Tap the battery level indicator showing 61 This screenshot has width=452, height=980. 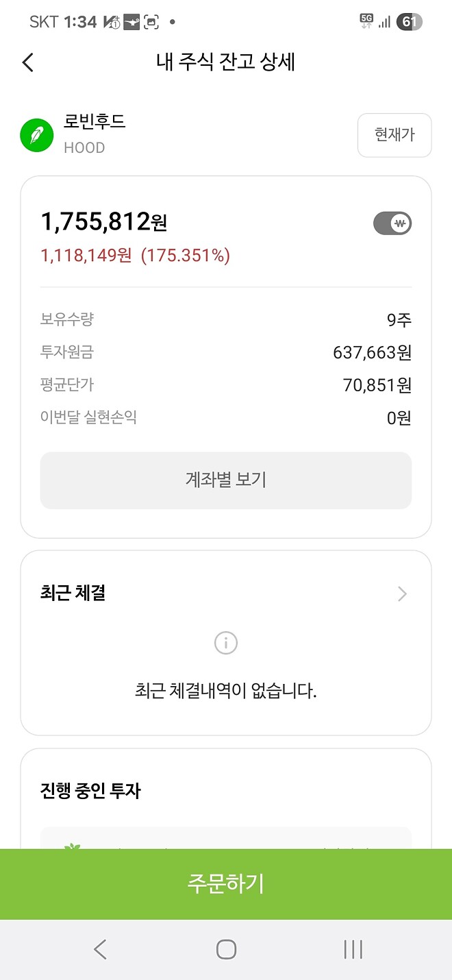click(409, 22)
